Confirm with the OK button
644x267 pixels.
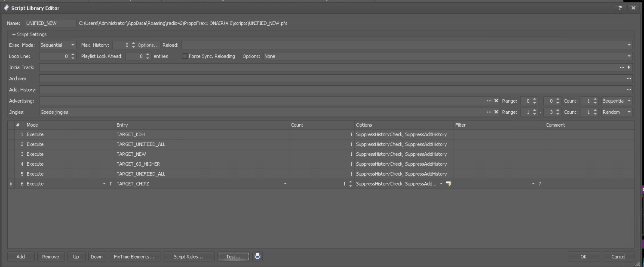point(584,256)
